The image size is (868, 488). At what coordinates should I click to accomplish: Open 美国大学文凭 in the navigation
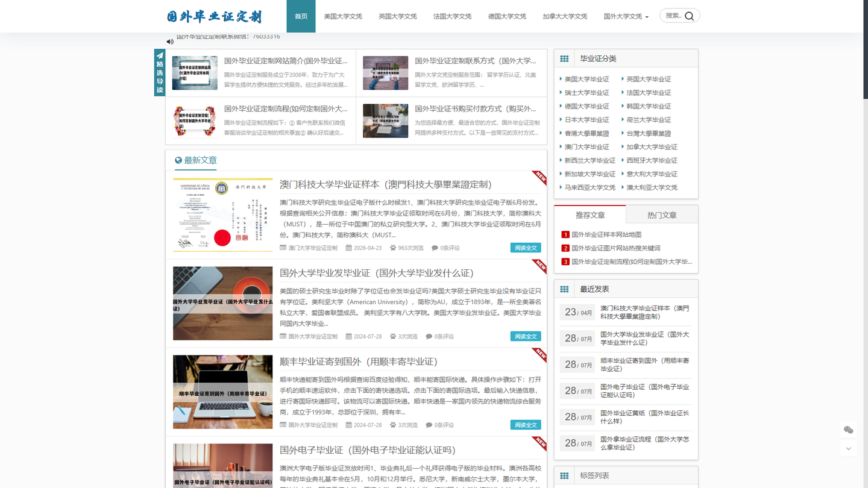pos(343,16)
